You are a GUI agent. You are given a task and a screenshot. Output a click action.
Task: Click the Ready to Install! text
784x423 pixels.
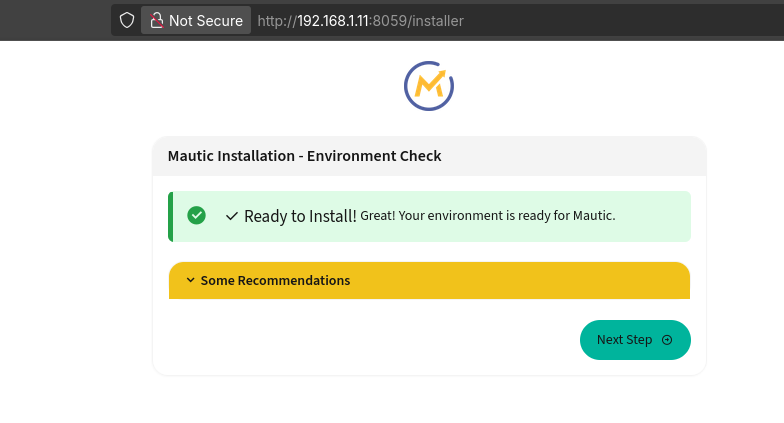tap(300, 216)
